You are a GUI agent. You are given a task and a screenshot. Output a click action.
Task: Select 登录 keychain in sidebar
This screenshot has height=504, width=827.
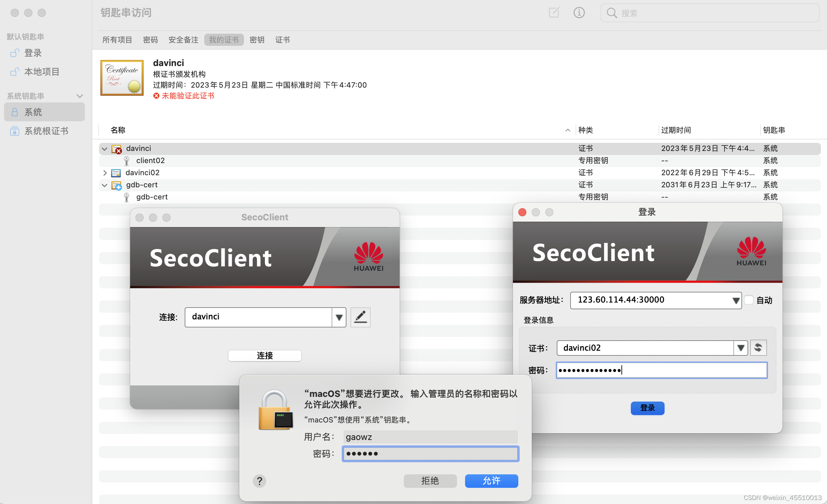coord(44,53)
